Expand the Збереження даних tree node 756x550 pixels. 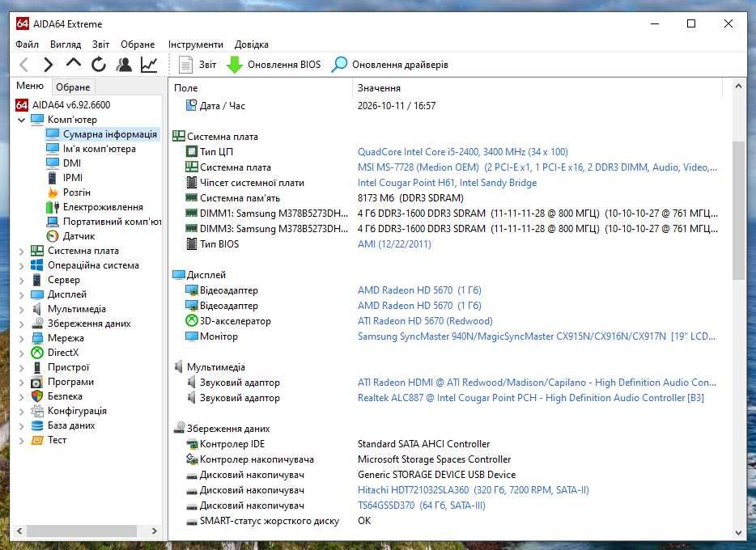tap(21, 324)
